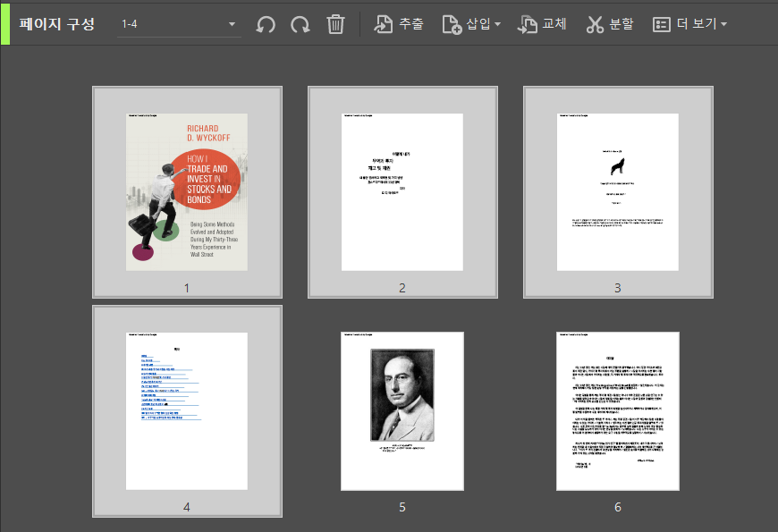Image resolution: width=778 pixels, height=532 pixels.
Task: Delete selected pages with trash icon
Action: 335,24
